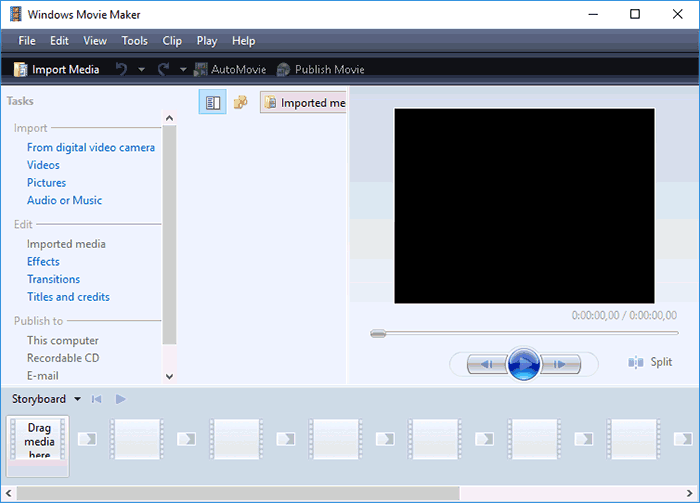Click the storyboard Play icon
Screen dimensions: 700x503
[x=121, y=399]
